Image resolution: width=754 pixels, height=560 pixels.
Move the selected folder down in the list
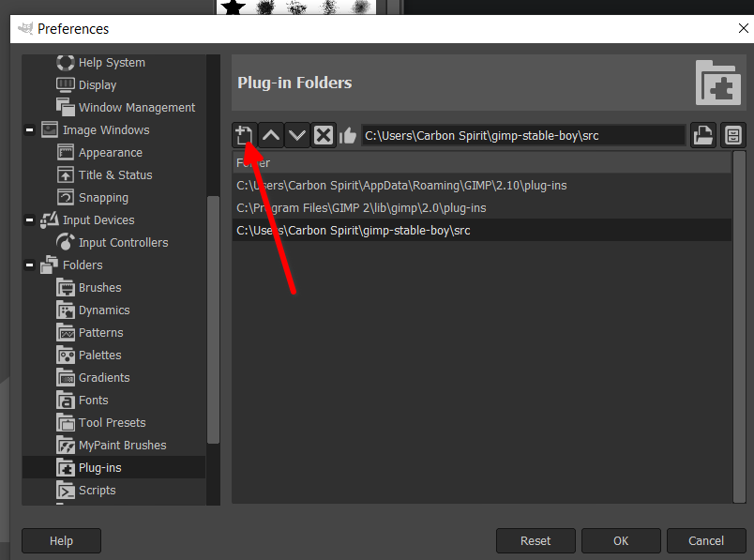click(296, 135)
